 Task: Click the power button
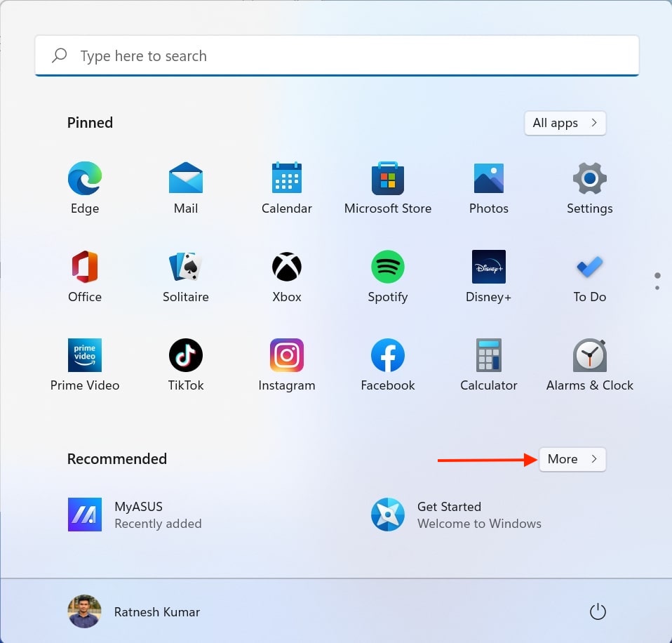coord(597,612)
